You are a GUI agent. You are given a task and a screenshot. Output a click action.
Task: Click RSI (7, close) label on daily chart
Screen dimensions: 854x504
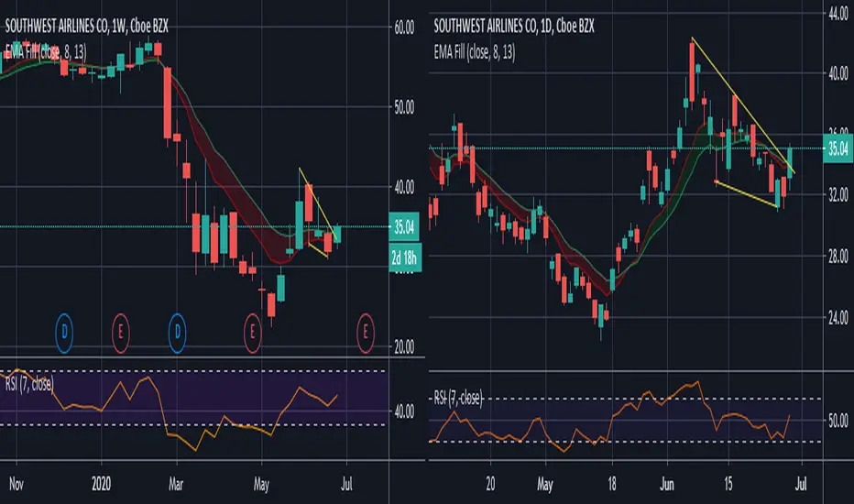pyautogui.click(x=458, y=398)
